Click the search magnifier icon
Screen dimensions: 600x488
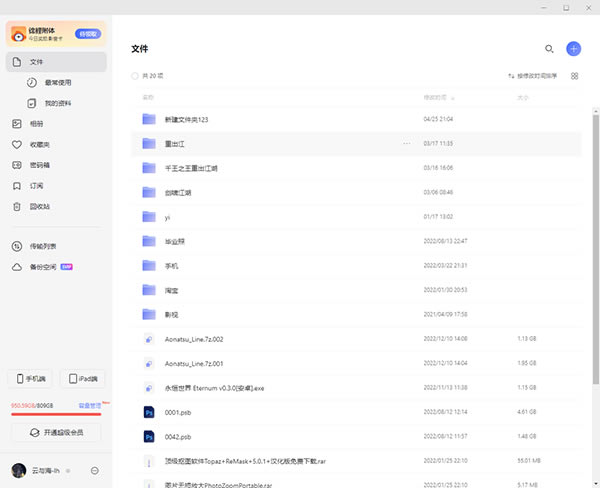coord(549,48)
